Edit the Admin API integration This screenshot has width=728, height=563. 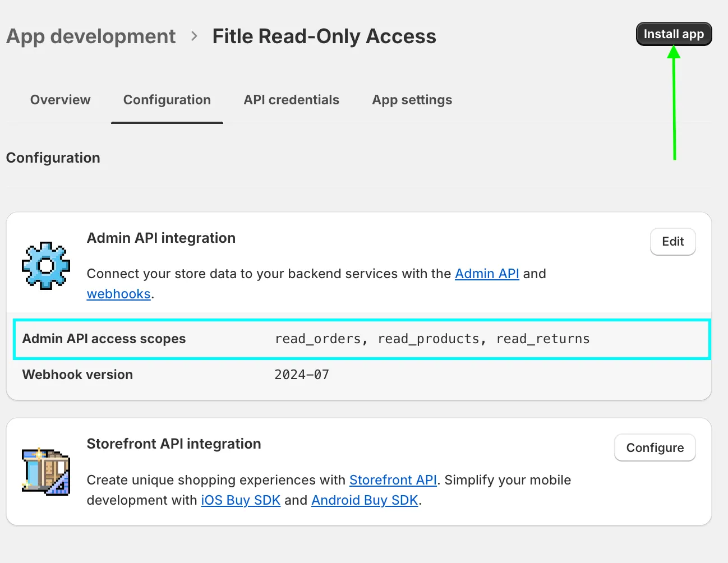[672, 242]
